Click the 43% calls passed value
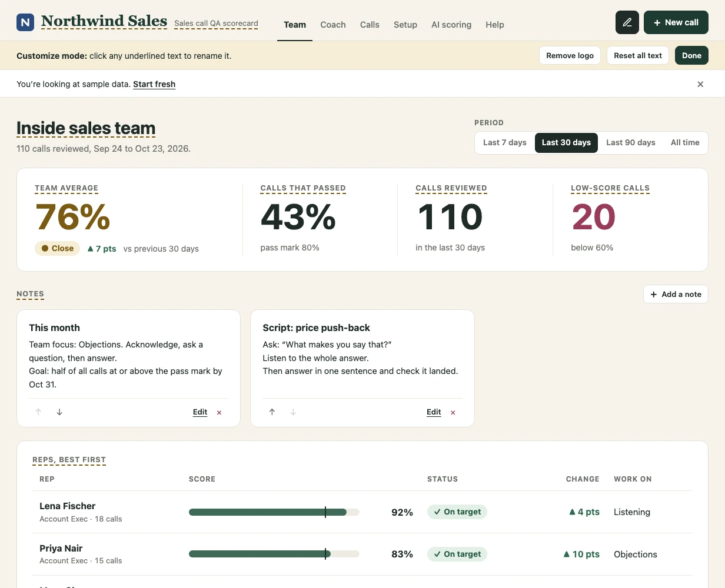Screen dimensions: 725x588 point(298,217)
